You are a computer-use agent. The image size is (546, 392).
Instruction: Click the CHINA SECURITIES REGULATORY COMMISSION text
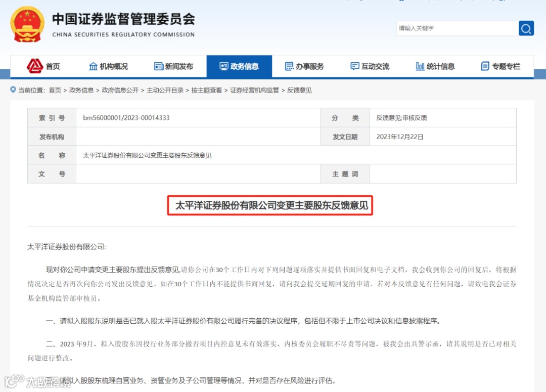point(123,34)
